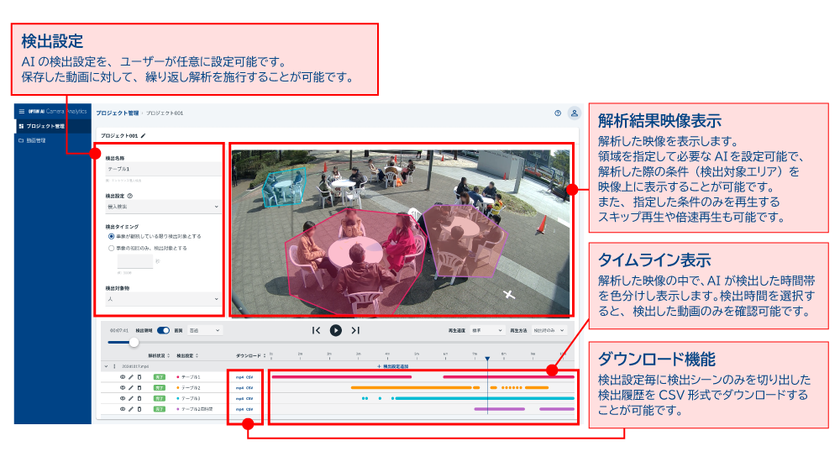Select the second 検出タイミング radio option

click(111, 249)
